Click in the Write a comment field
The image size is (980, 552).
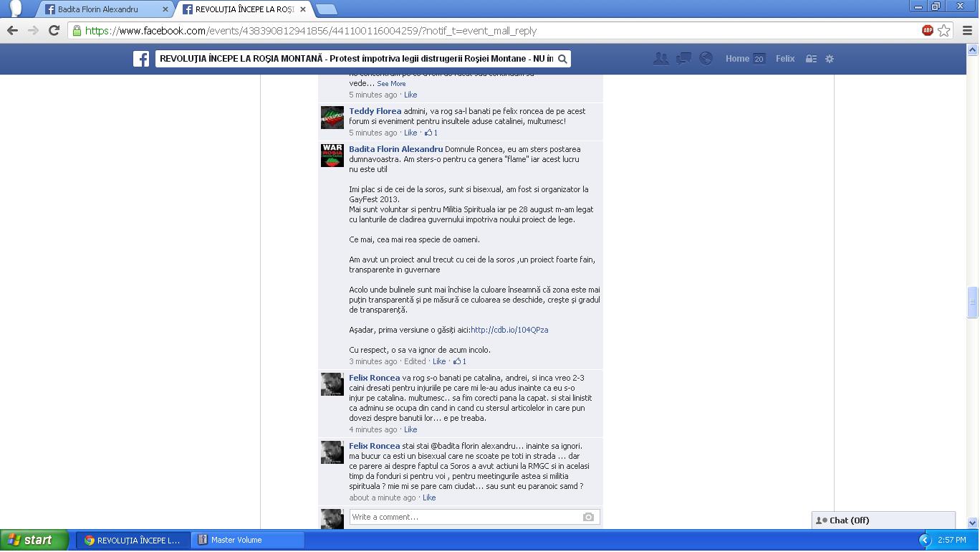[x=466, y=517]
